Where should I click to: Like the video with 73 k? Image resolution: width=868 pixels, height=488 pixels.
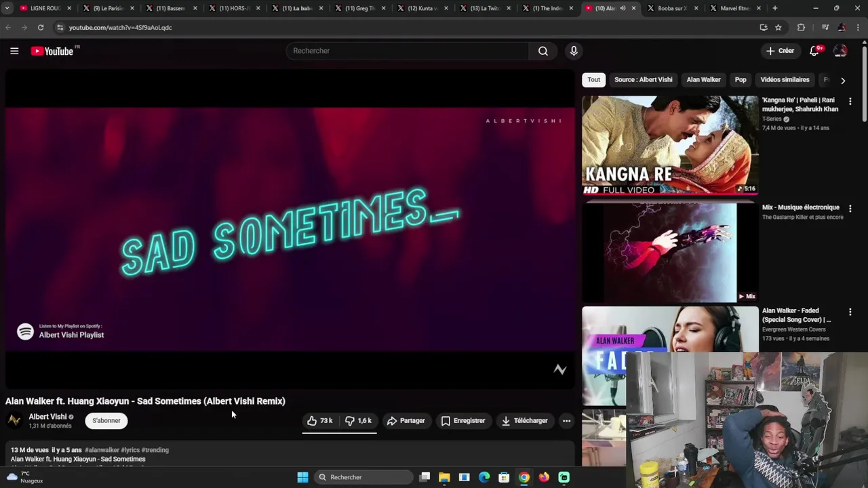click(319, 421)
